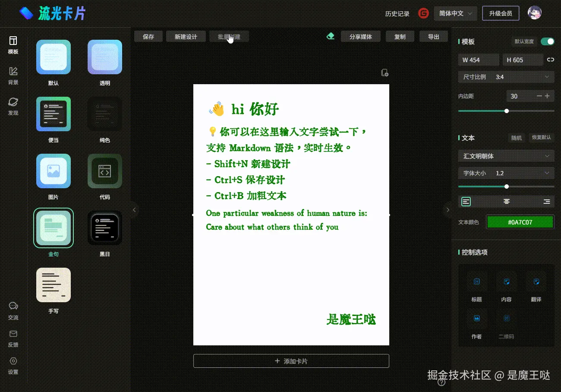
Task: Click the 保存 toolbar button
Action: tap(148, 37)
